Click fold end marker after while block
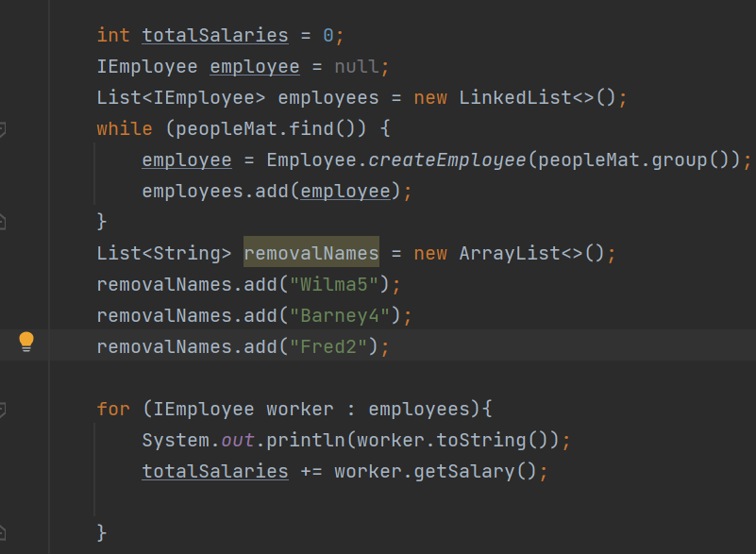Screen dimensions: 756x554 click(x=2, y=223)
